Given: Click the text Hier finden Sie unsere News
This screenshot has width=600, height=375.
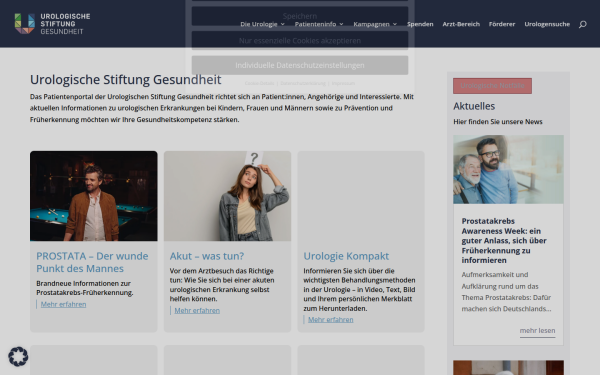Looking at the screenshot, I should click(498, 122).
